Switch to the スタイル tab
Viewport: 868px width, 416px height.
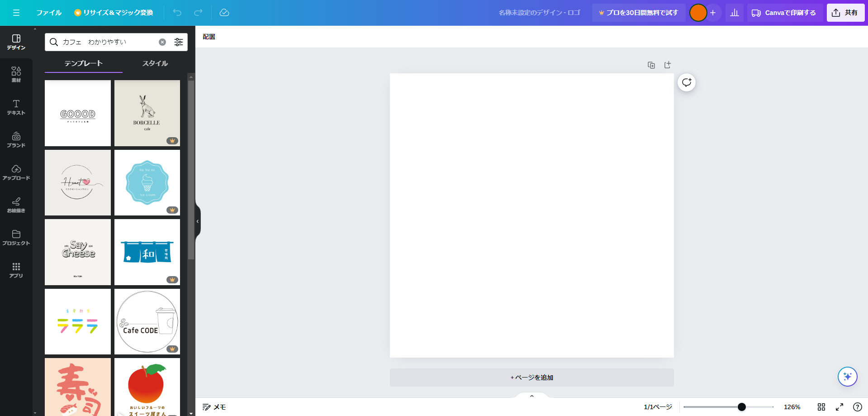point(154,63)
